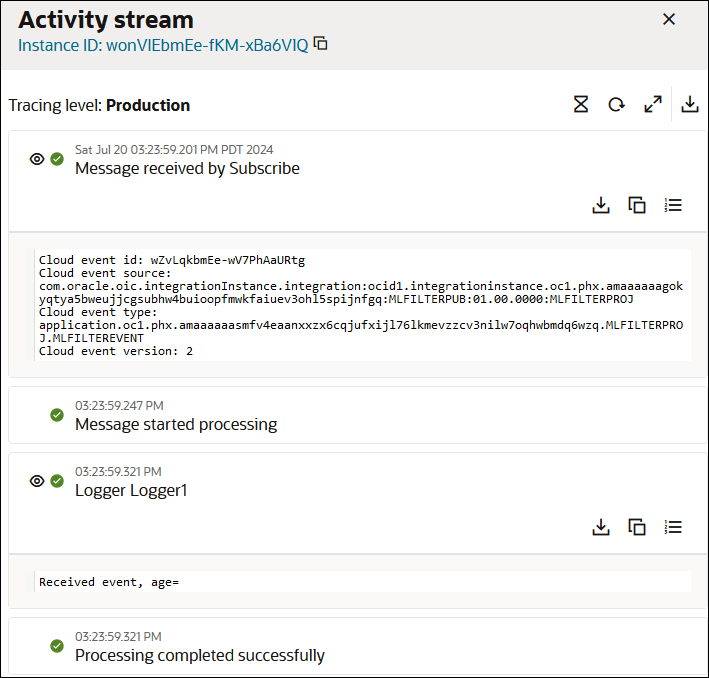Image resolution: width=709 pixels, height=678 pixels.
Task: Click the hourglass icon in the toolbar
Action: click(x=581, y=104)
